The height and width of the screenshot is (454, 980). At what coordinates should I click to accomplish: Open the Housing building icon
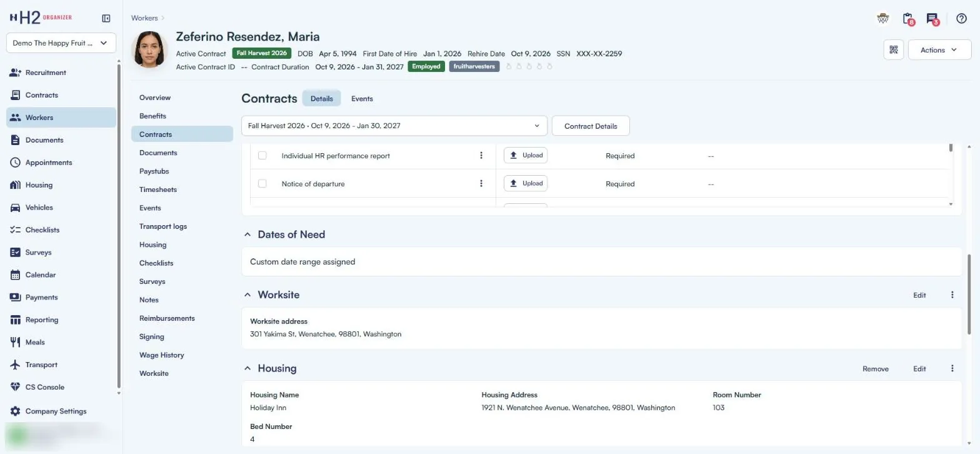tap(16, 185)
